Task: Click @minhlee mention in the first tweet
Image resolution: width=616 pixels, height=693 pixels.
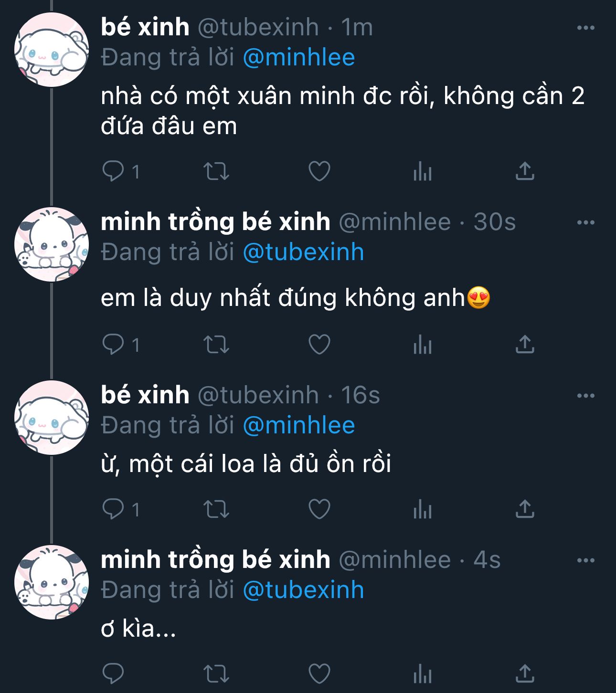Action: coord(299,58)
